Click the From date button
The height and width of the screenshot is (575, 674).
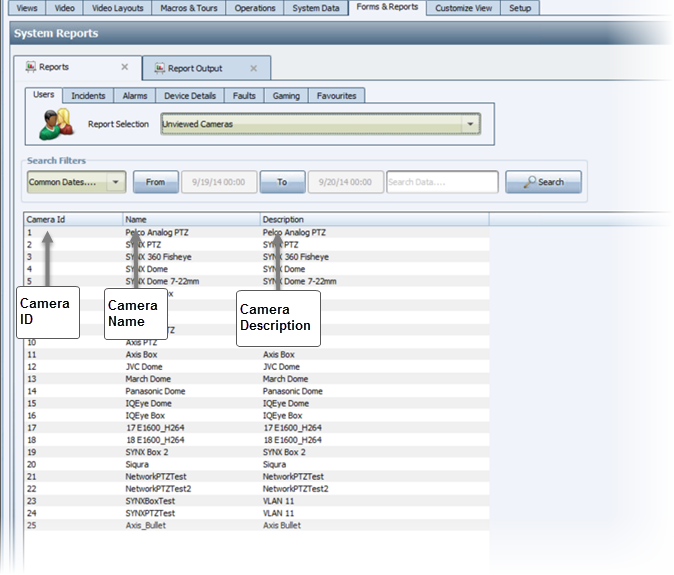(x=155, y=182)
